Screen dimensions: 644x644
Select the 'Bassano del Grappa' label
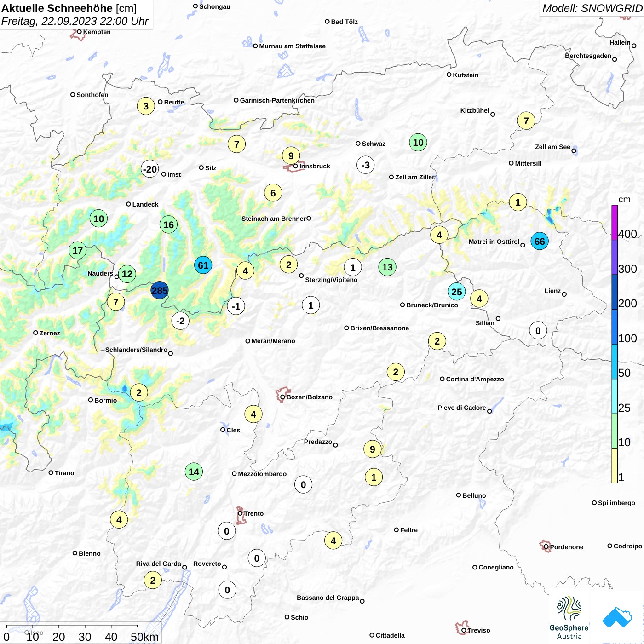point(328,598)
